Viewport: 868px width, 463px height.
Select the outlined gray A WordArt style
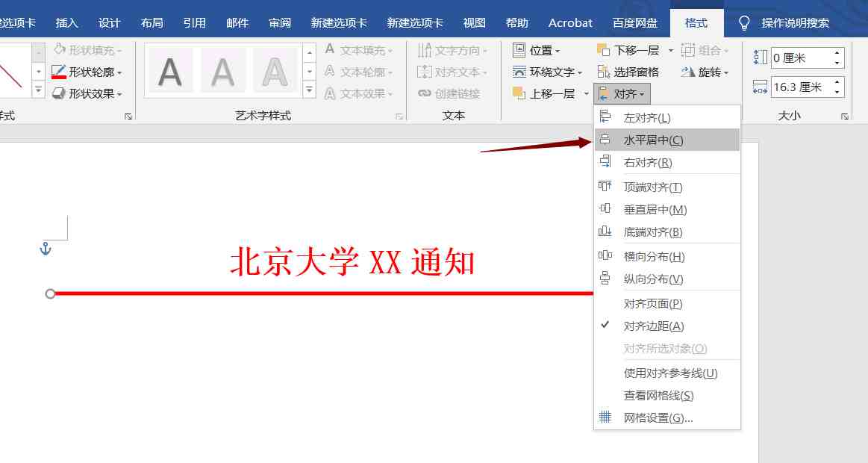275,71
